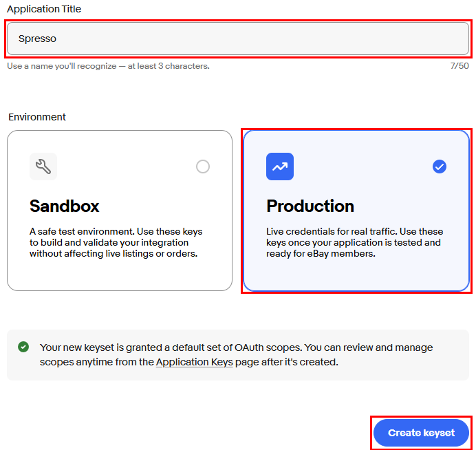Click the 'Live credentials for real traffic' description

pyautogui.click(x=354, y=242)
